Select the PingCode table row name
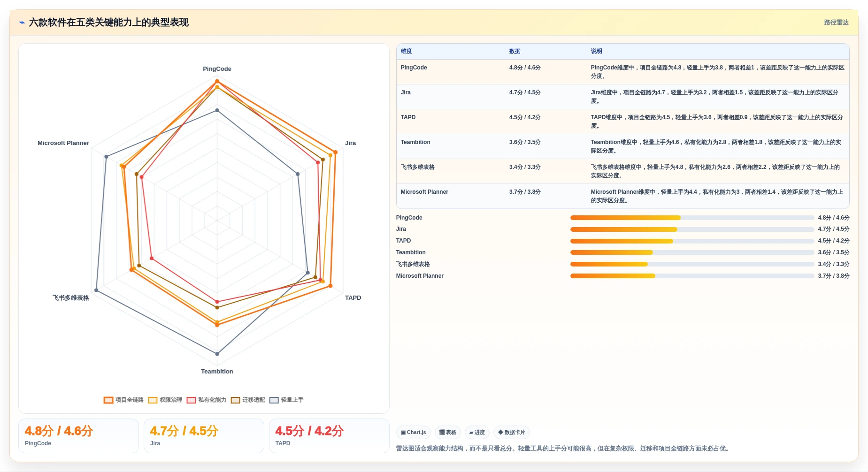 click(414, 68)
